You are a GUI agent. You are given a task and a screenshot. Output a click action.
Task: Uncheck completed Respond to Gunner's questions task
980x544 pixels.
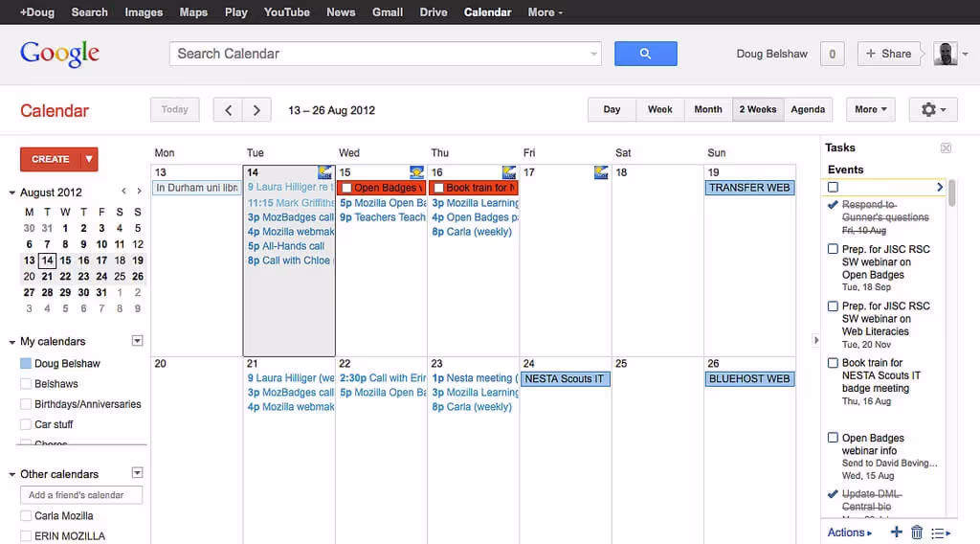point(833,204)
